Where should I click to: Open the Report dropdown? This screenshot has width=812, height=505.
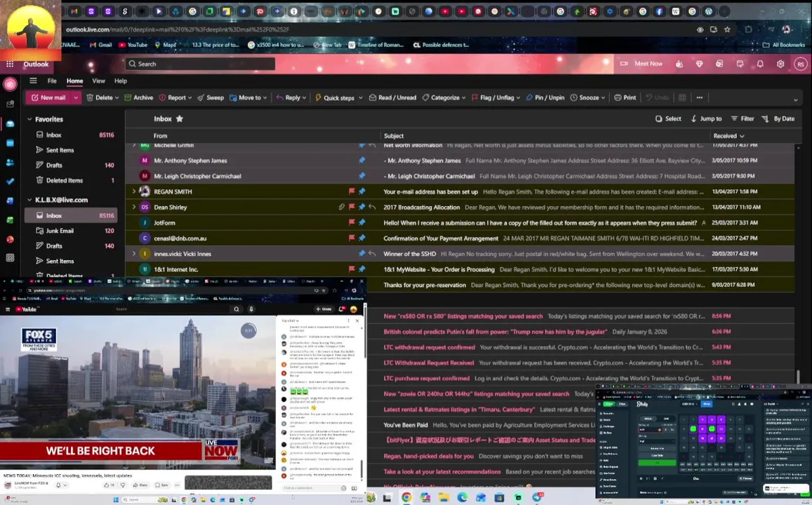tap(189, 97)
